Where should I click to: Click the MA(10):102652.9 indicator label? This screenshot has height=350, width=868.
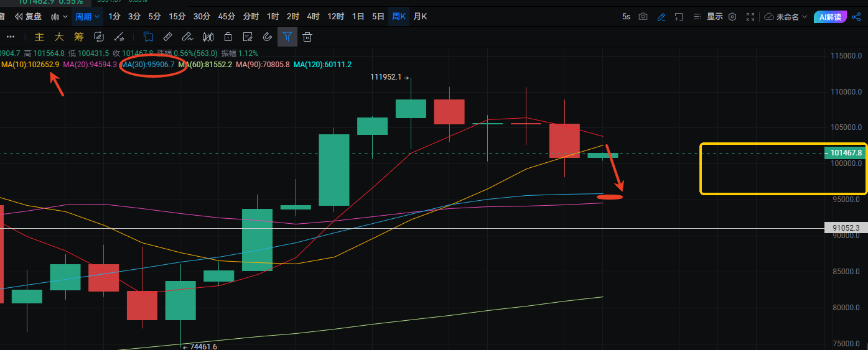[30, 65]
